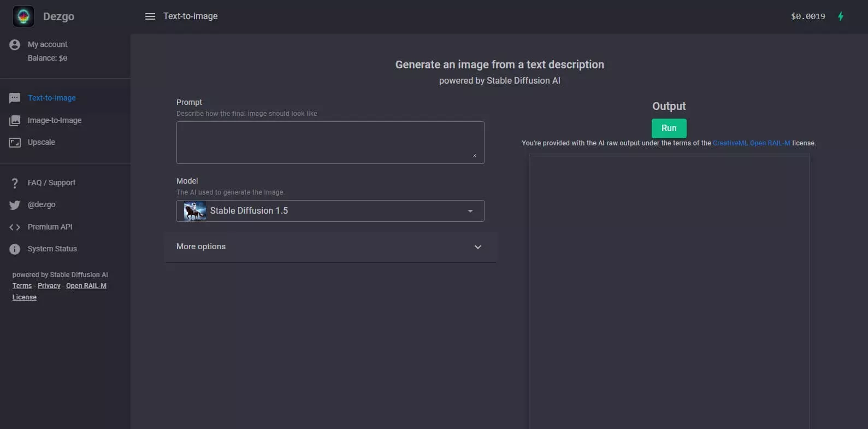Open Image-to-Image from the sidebar
The height and width of the screenshot is (429, 868).
(x=55, y=120)
